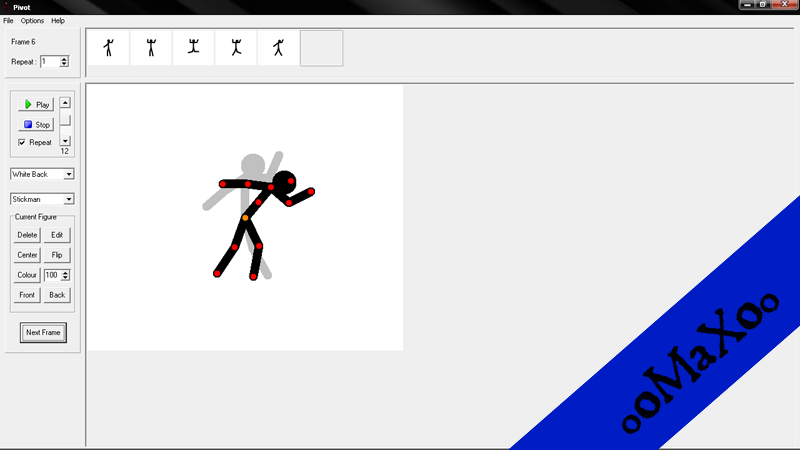Click the Repeat count input field
The width and height of the screenshot is (800, 450).
tap(50, 62)
